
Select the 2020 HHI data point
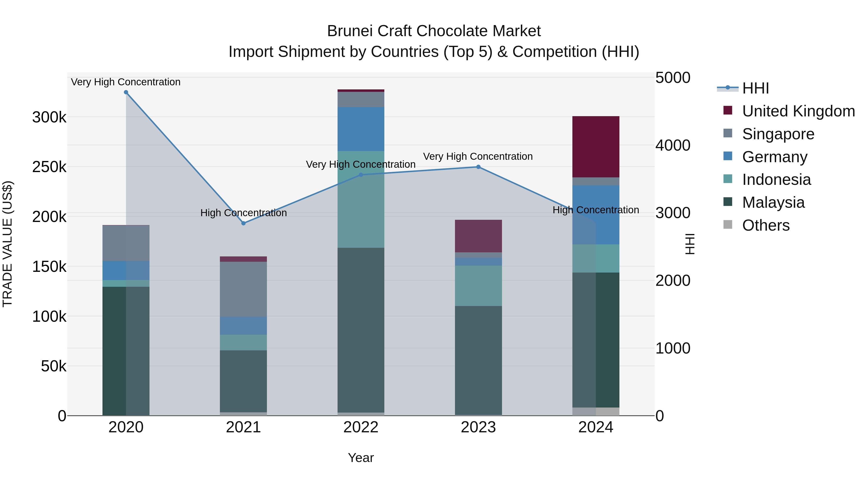click(x=126, y=92)
